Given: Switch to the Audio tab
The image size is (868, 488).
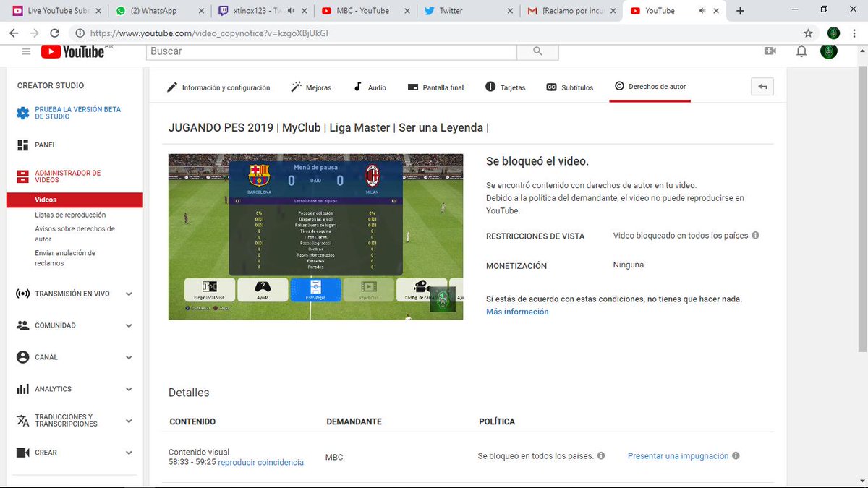Looking at the screenshot, I should [370, 87].
